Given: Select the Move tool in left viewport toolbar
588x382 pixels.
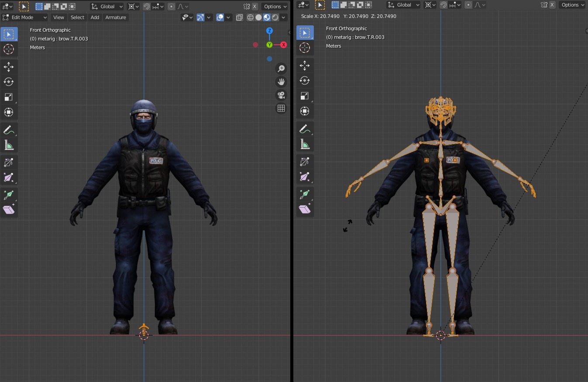Looking at the screenshot, I should [9, 67].
